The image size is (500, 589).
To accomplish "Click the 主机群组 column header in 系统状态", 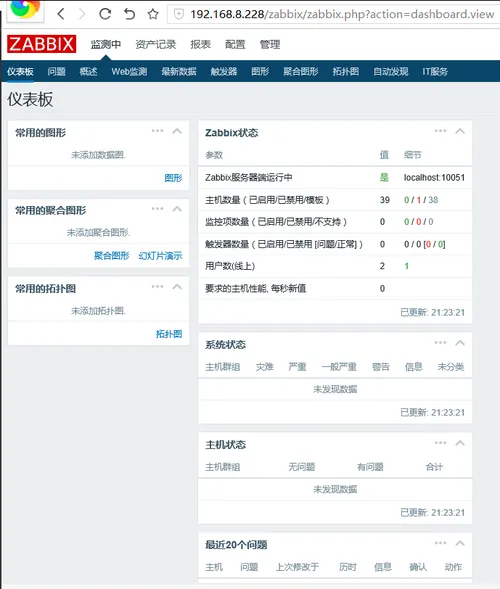I will pyautogui.click(x=222, y=367).
